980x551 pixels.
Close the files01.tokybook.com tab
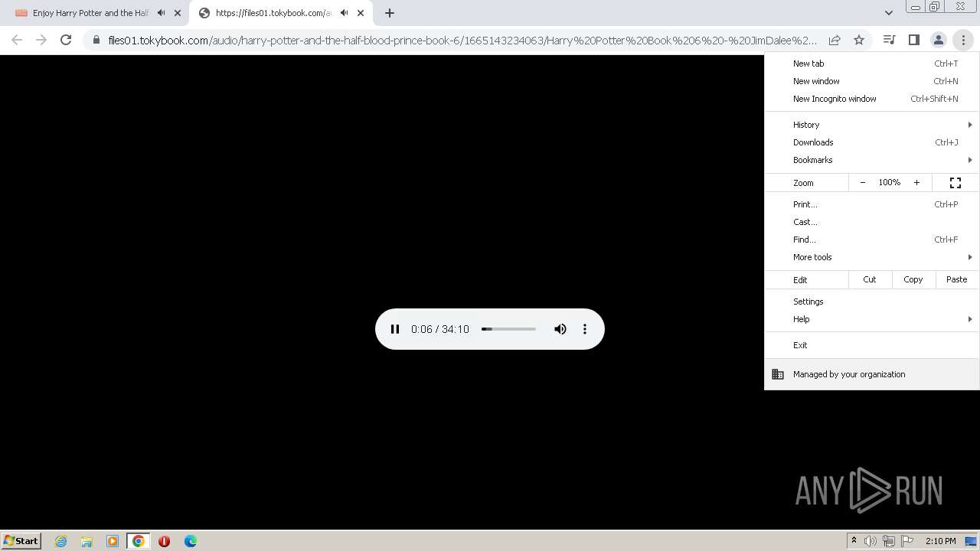point(361,13)
